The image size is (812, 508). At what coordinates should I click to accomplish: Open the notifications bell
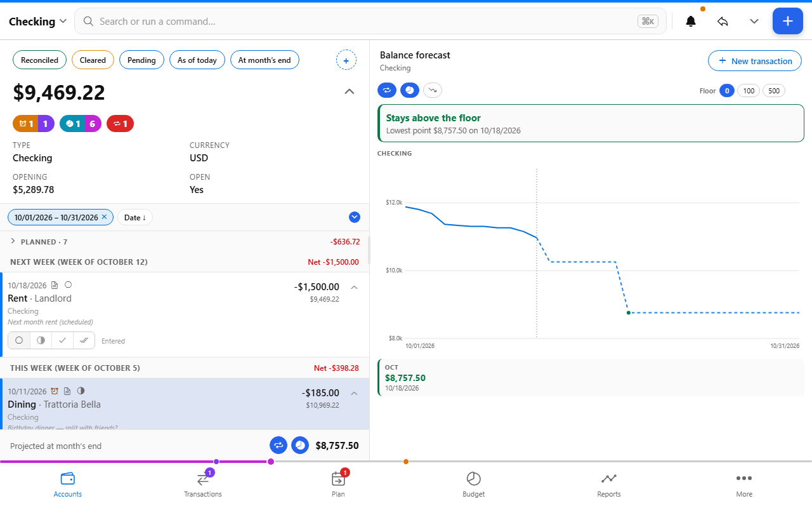pyautogui.click(x=691, y=21)
